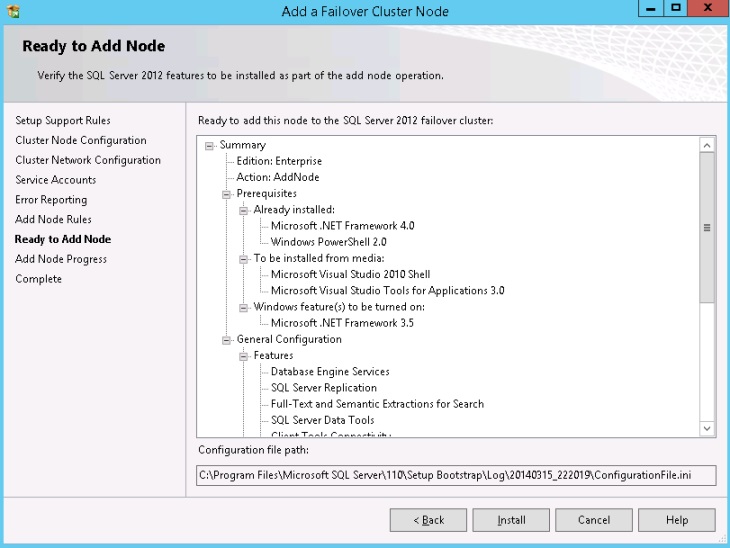Select the Action: AddNode row
Viewport: 730px width, 548px height.
(x=277, y=177)
